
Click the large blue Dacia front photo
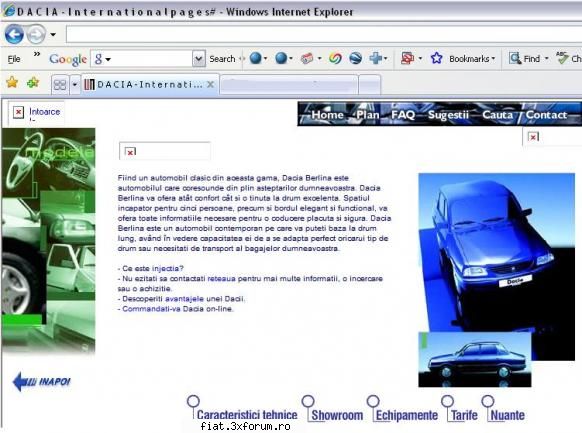(x=497, y=253)
